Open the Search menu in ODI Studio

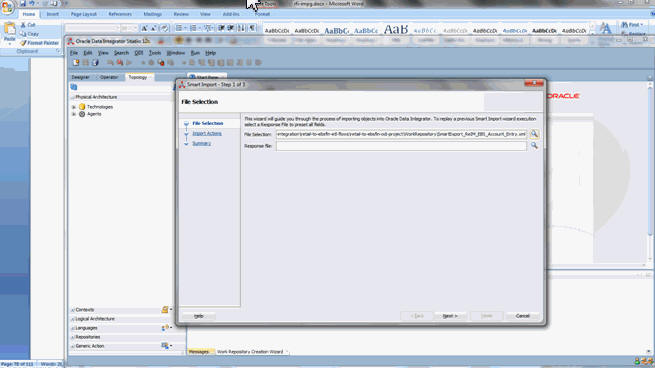(121, 53)
